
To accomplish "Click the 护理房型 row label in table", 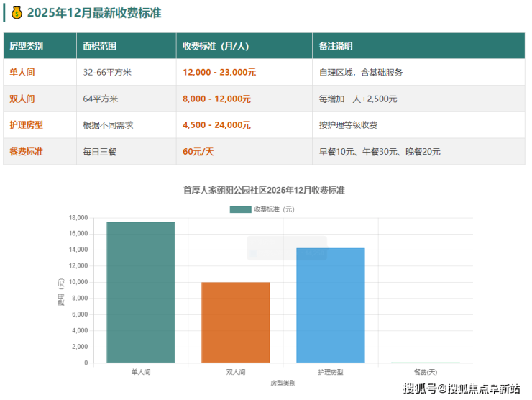I will [26, 125].
